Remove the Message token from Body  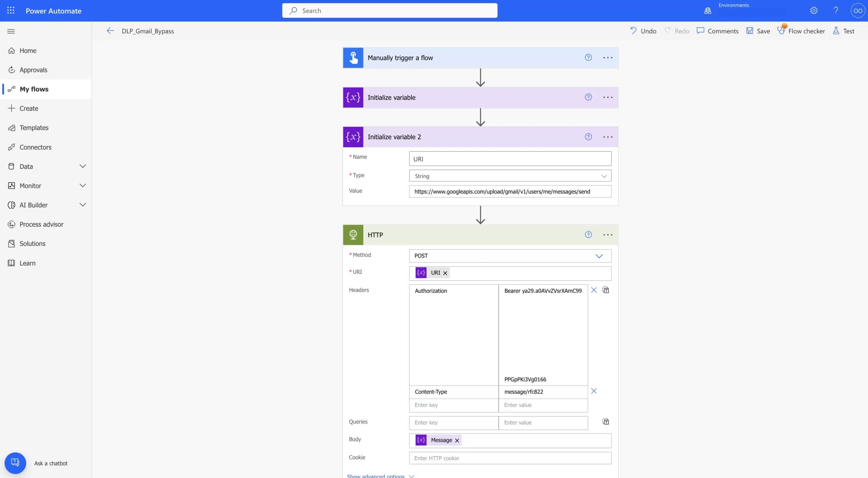tap(457, 440)
